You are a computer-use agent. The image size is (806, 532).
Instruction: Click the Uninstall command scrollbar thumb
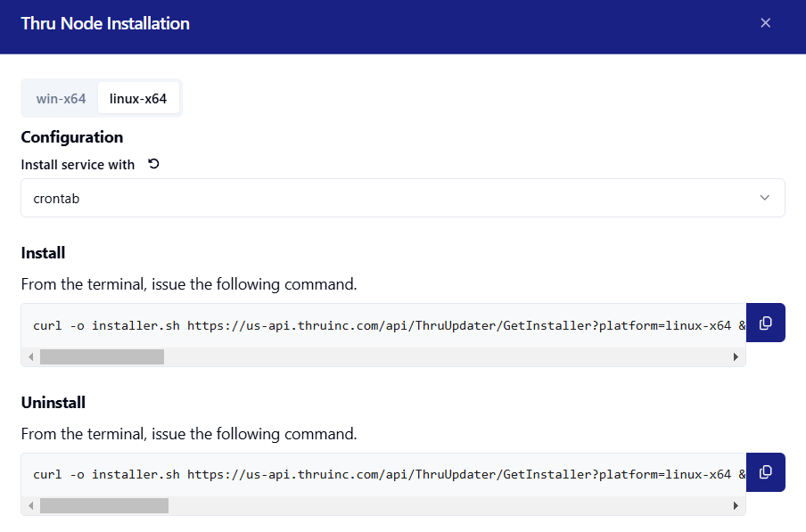coord(104,506)
